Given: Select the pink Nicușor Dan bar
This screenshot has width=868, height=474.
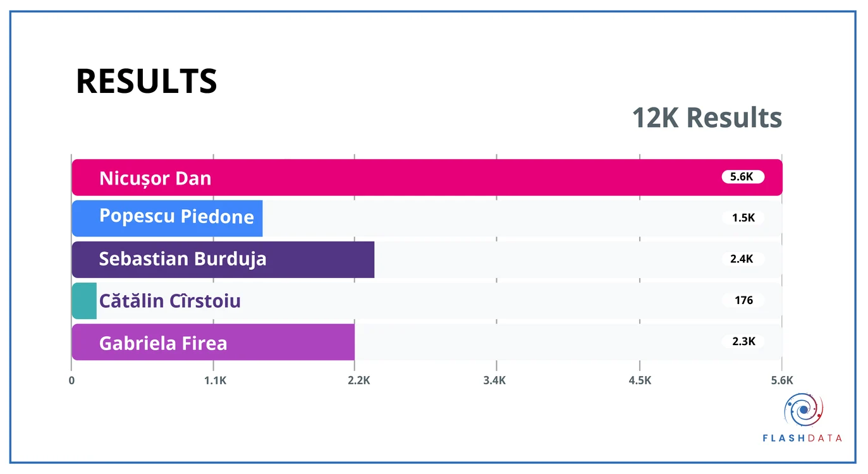Looking at the screenshot, I should tap(427, 178).
